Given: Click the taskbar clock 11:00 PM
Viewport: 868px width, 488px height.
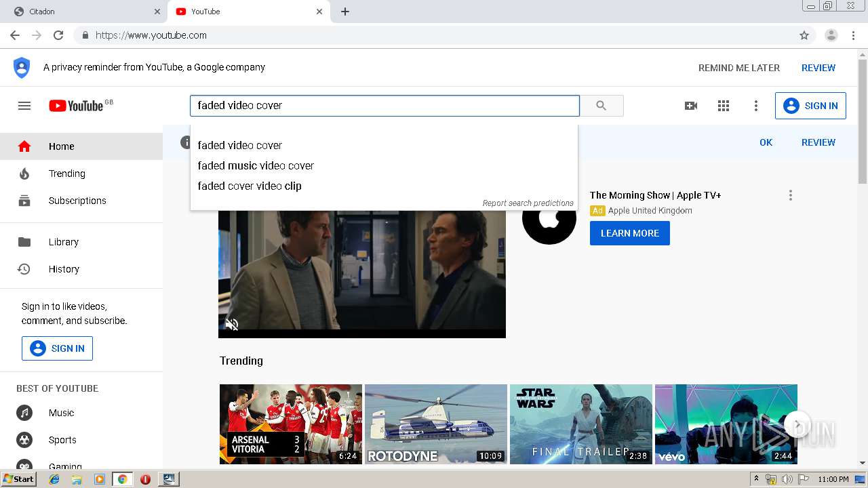Looking at the screenshot, I should click(833, 479).
